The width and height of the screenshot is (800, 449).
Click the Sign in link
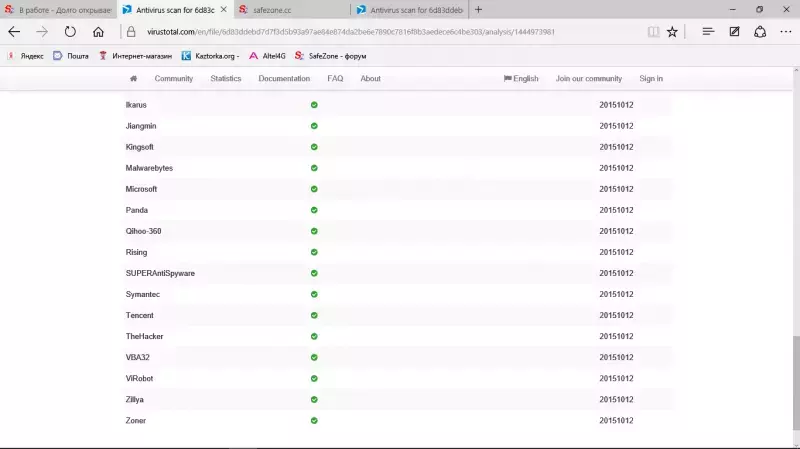point(651,79)
